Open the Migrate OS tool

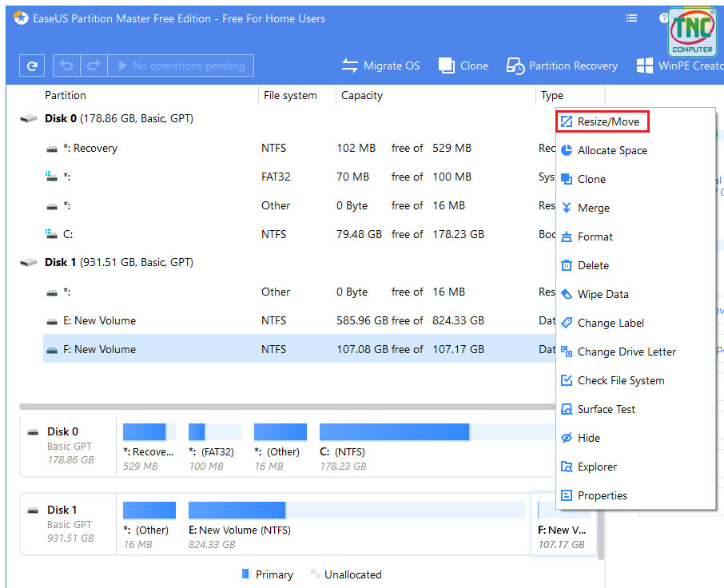tap(381, 66)
